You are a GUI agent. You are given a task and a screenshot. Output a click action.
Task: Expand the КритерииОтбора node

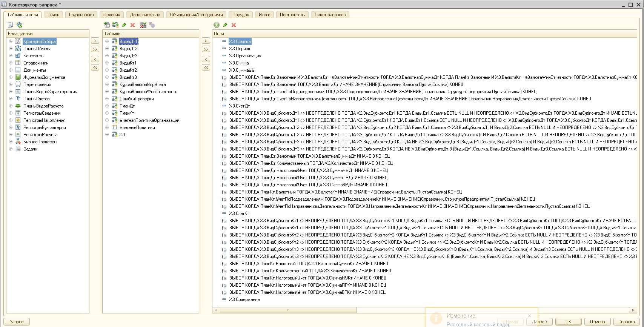pos(11,41)
